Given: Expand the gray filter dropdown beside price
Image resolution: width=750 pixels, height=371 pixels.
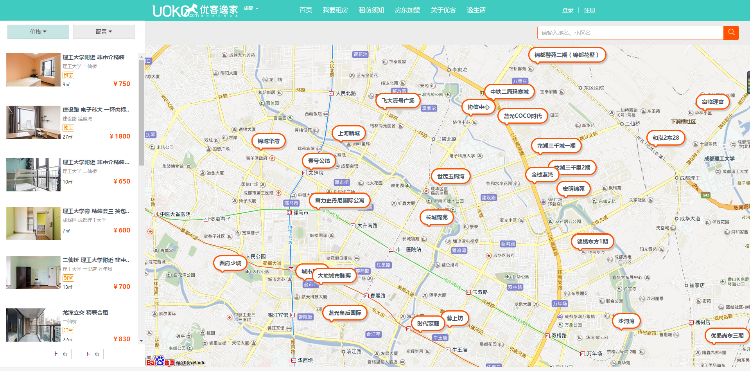Looking at the screenshot, I should (104, 32).
